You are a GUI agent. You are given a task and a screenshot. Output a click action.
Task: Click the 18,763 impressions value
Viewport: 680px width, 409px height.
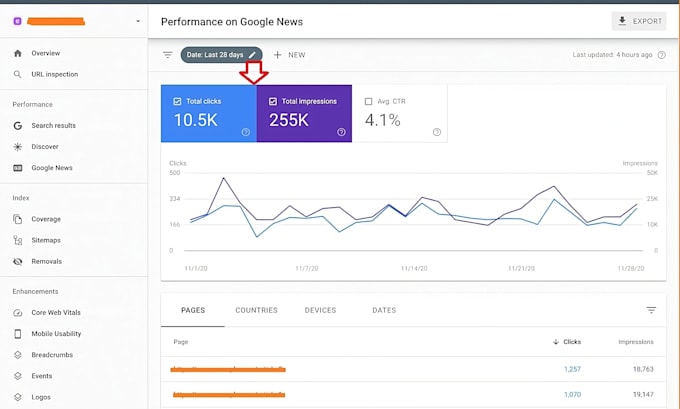[643, 370]
